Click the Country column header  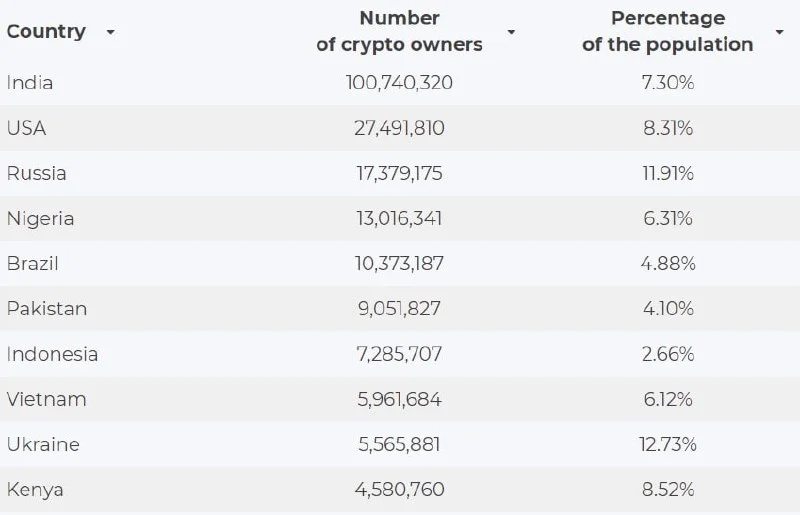pyautogui.click(x=46, y=32)
